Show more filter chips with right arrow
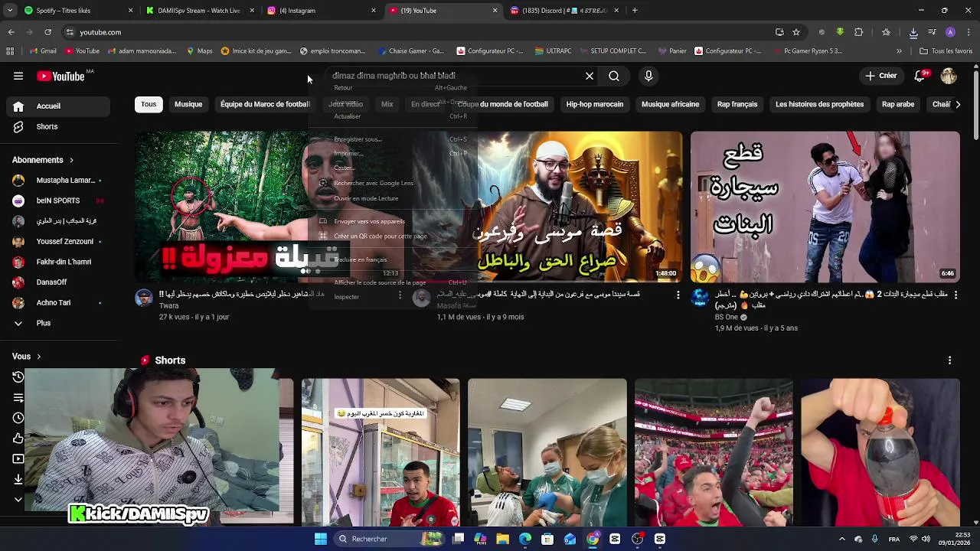This screenshot has height=551, width=980. click(957, 104)
